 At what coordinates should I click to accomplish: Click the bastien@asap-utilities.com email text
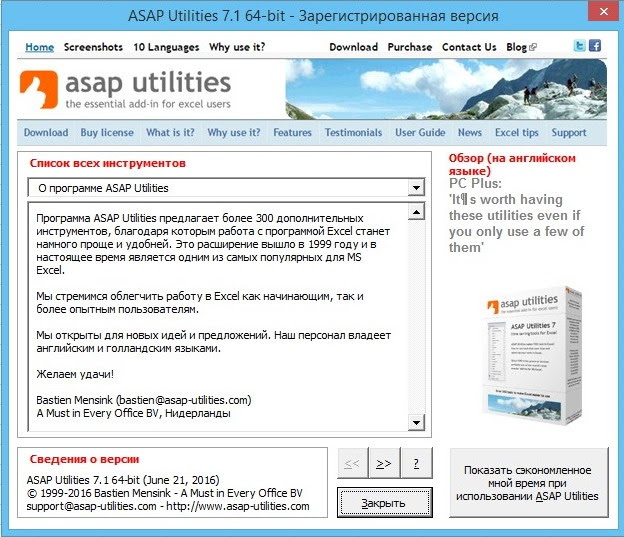[x=185, y=400]
